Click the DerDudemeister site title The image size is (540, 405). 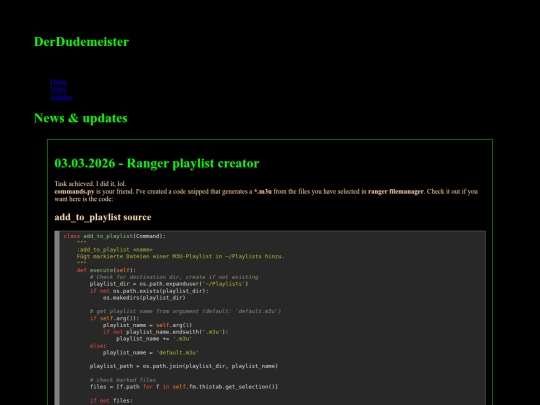(x=81, y=42)
